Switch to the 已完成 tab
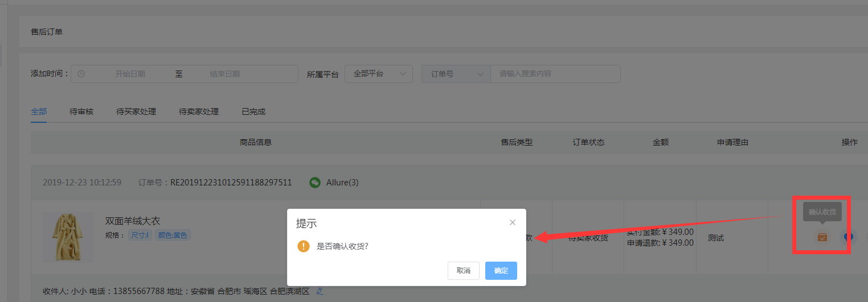Viewport: 868px width, 302px height. 253,111
